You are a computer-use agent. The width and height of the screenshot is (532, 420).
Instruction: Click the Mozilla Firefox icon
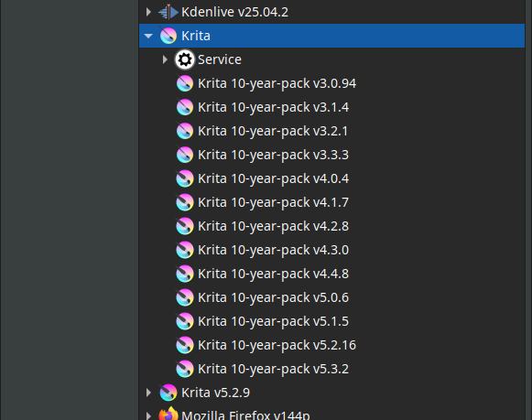click(x=168, y=415)
